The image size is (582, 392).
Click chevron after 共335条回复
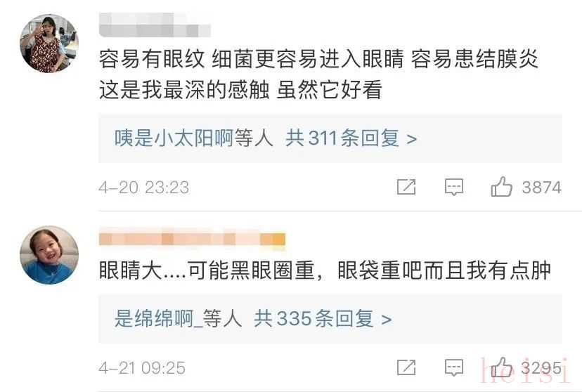pos(386,320)
